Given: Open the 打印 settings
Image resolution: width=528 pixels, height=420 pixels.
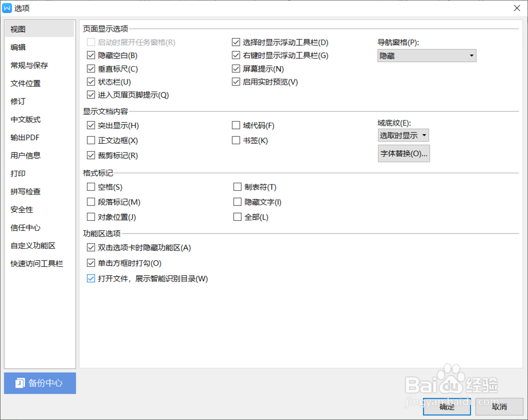Looking at the screenshot, I should click(x=40, y=173).
